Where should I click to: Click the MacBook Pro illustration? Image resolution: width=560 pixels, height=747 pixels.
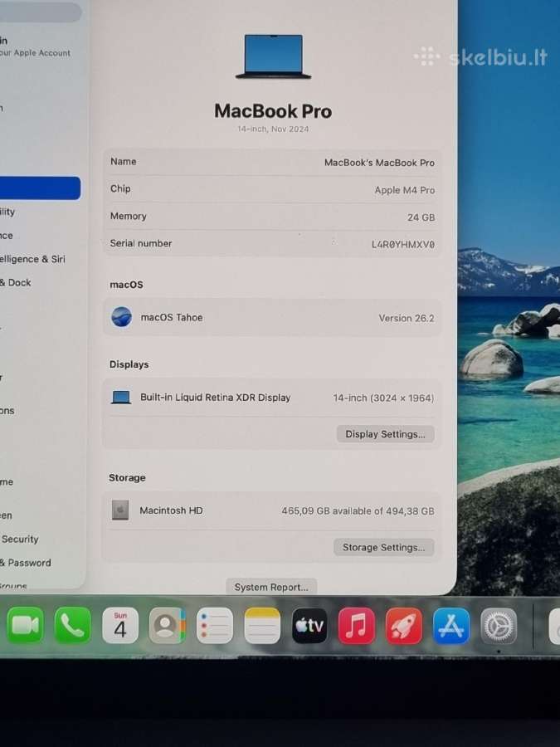click(273, 56)
